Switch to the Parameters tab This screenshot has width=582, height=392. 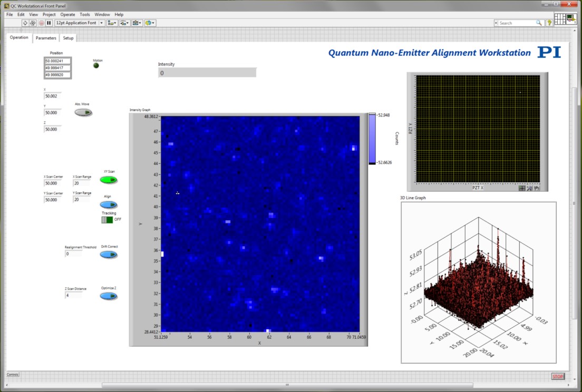pos(46,38)
